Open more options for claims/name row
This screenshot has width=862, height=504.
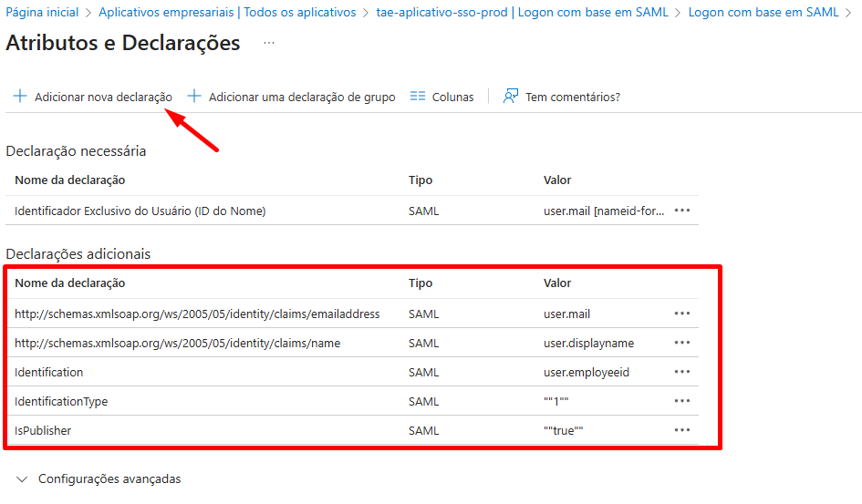[682, 342]
